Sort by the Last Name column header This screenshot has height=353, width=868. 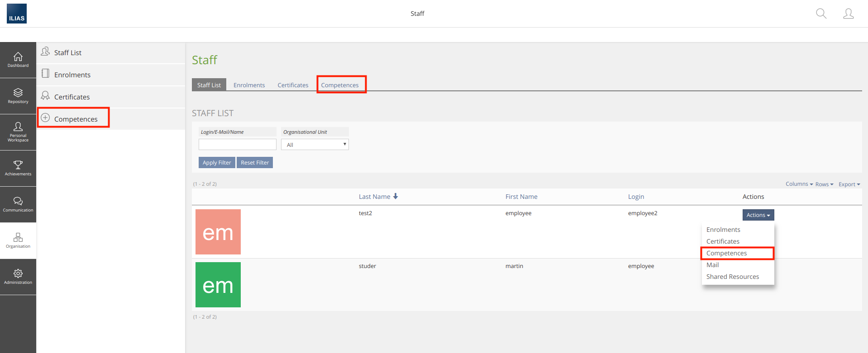click(x=375, y=197)
